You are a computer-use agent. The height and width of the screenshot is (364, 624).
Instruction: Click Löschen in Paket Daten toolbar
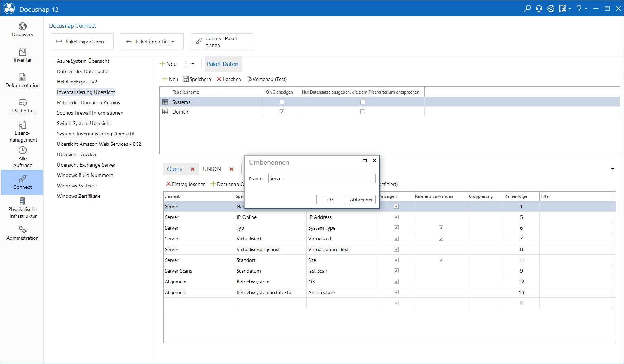[x=229, y=79]
